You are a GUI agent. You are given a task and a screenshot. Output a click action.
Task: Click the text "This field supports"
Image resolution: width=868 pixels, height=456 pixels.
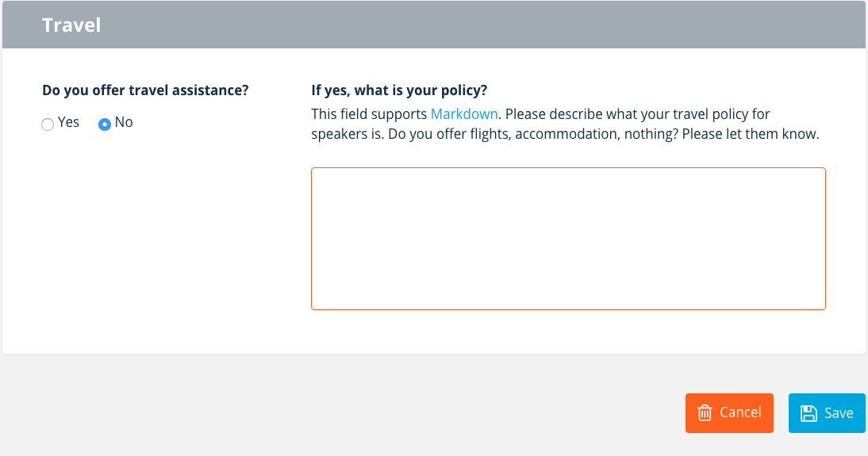(x=369, y=114)
